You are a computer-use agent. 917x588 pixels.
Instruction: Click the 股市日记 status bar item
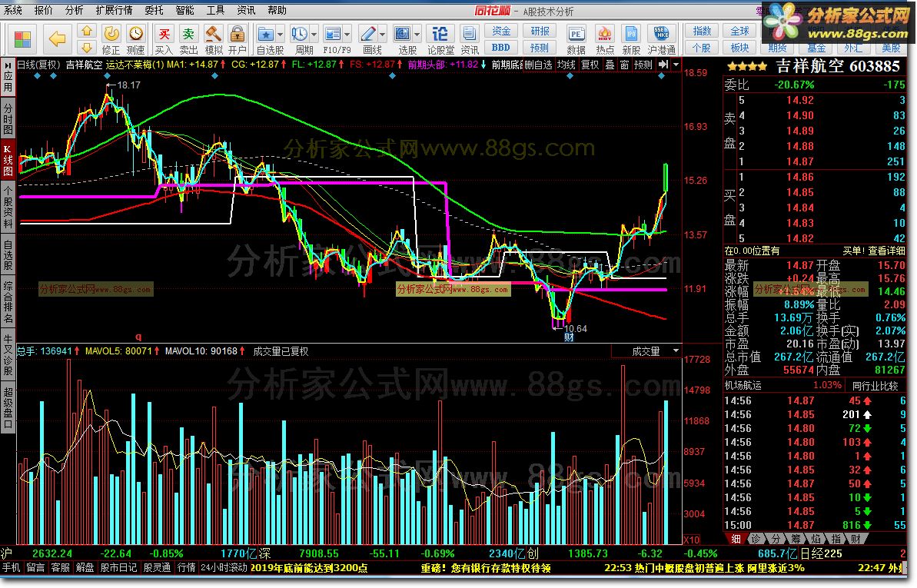tap(118, 567)
